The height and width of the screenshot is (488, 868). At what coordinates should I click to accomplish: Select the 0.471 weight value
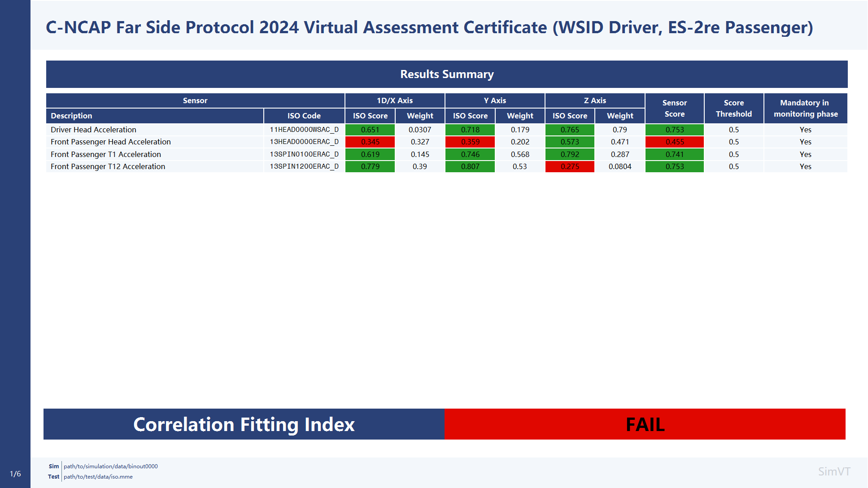620,142
